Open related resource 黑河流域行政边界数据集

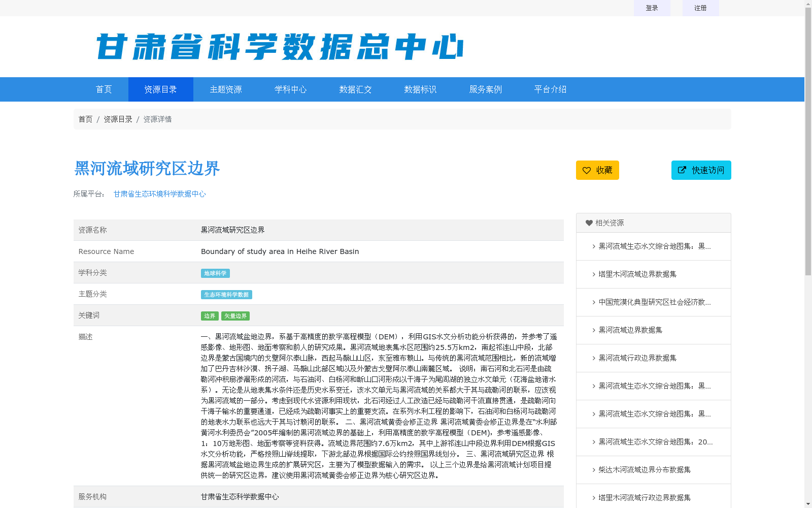coord(637,358)
